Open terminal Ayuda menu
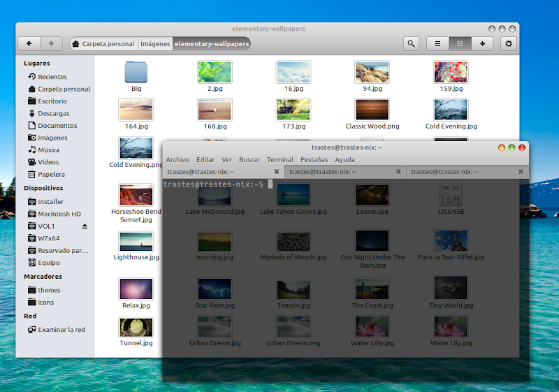Screen dimensions: 559x392 (x=344, y=159)
